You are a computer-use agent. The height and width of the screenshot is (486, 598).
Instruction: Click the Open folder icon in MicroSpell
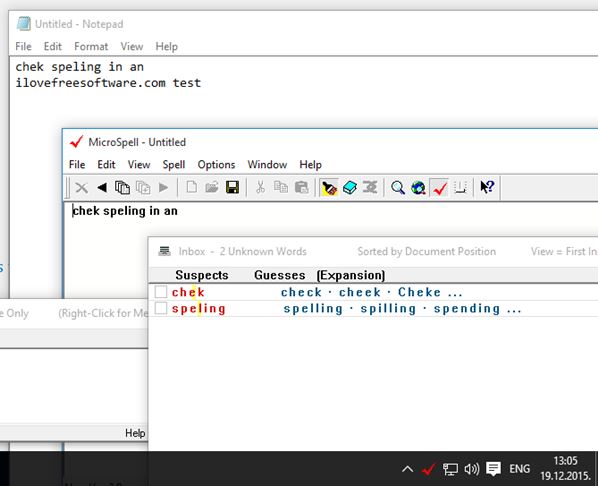pos(212,188)
